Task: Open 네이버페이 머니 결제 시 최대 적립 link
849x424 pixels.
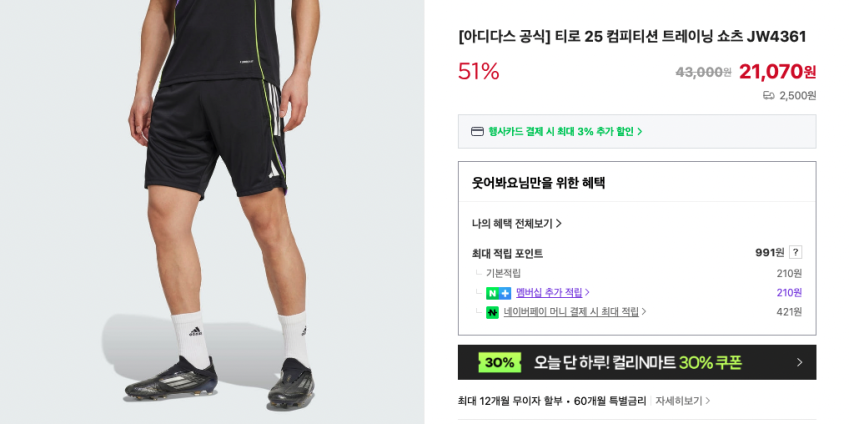Action: [574, 312]
